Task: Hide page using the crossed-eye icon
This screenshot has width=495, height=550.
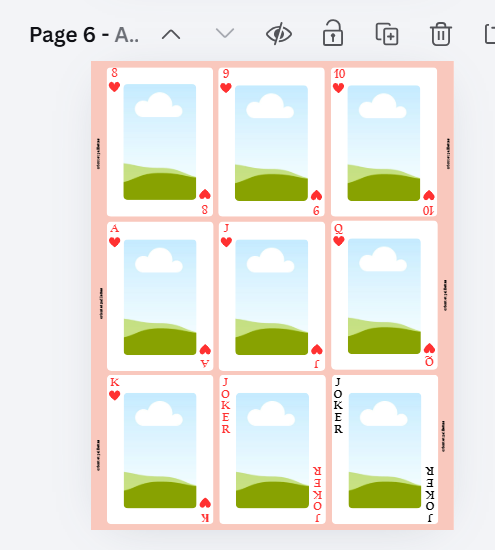Action: coord(279,34)
